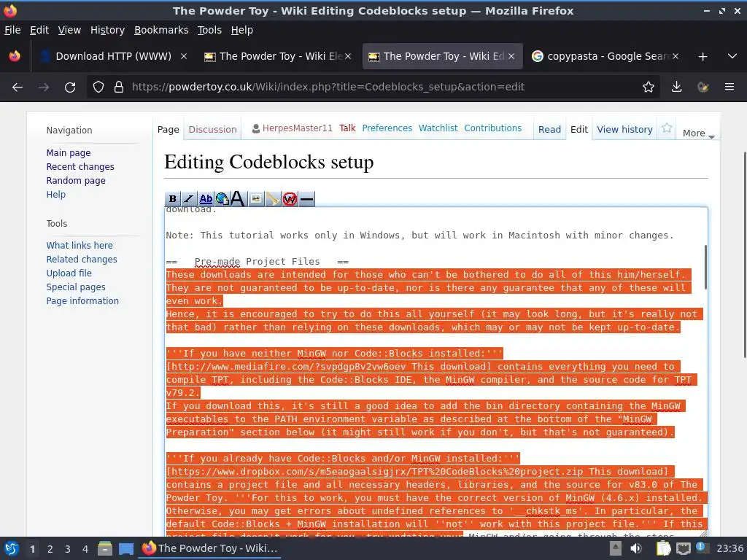Open tracking protection shield icon
The image size is (747, 560).
point(98,87)
